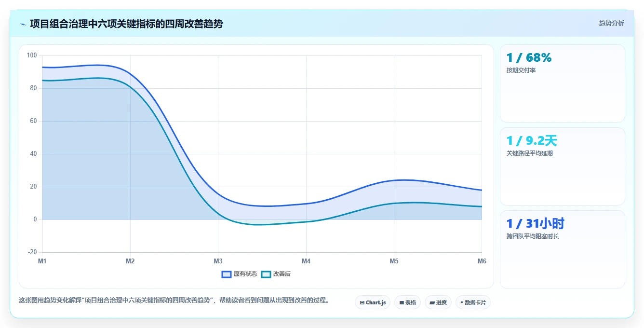Click the icon in the 进度 tag

point(432,303)
